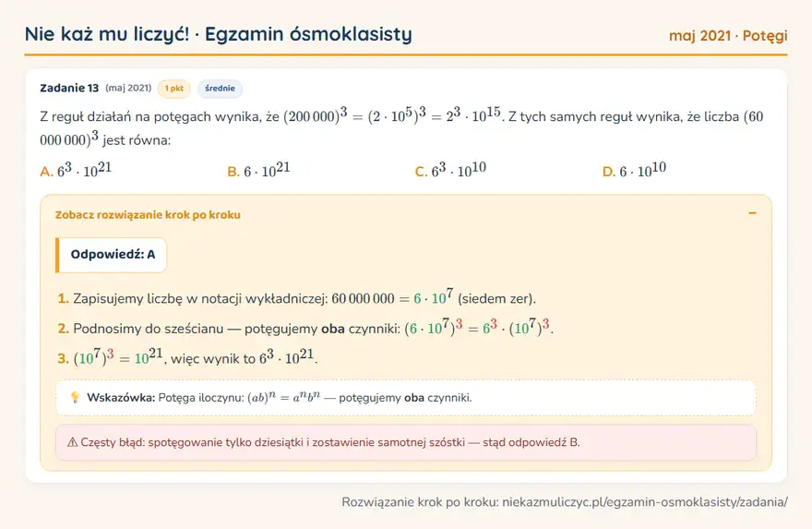Screen dimensions: 812x529
Task: Click solution step 3 with the final result
Action: [187, 357]
